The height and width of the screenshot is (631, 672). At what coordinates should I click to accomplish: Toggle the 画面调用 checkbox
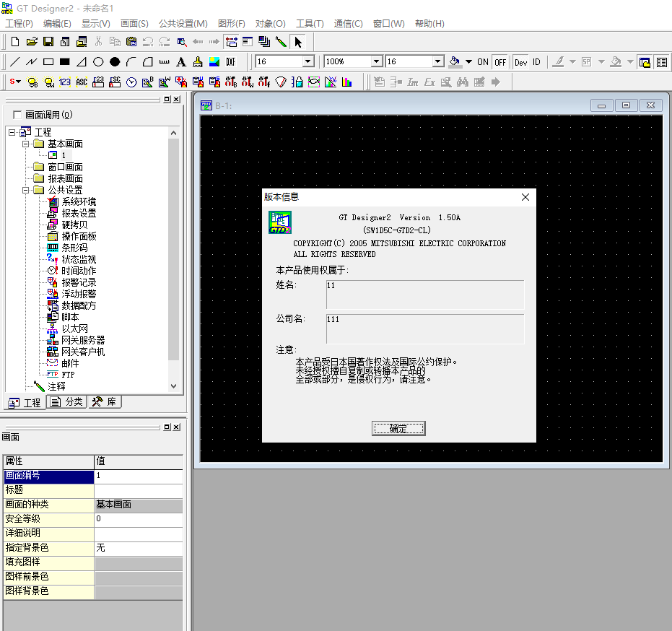(17, 115)
